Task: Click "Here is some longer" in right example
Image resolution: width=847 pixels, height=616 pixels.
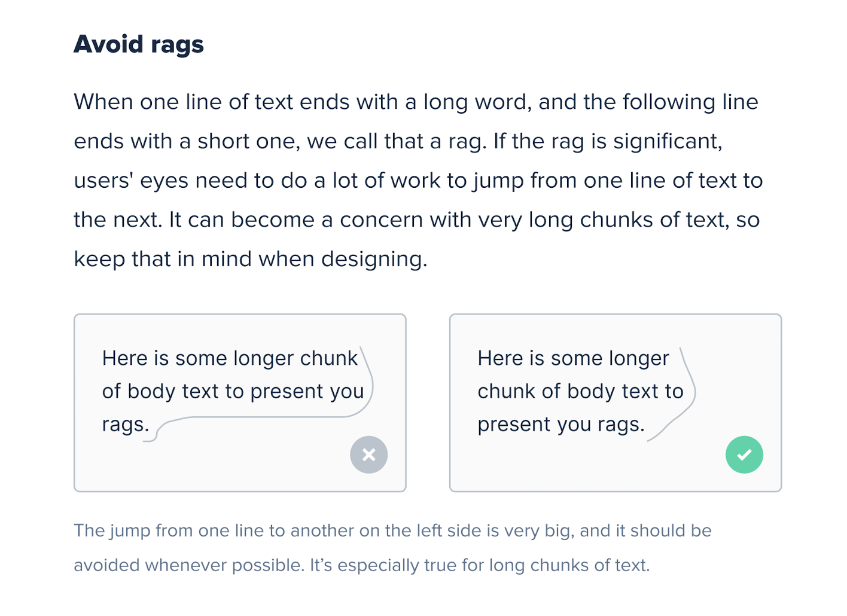Action: pos(573,358)
